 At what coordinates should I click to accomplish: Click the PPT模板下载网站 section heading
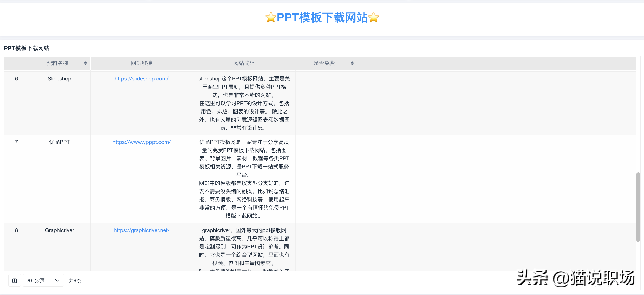26,48
